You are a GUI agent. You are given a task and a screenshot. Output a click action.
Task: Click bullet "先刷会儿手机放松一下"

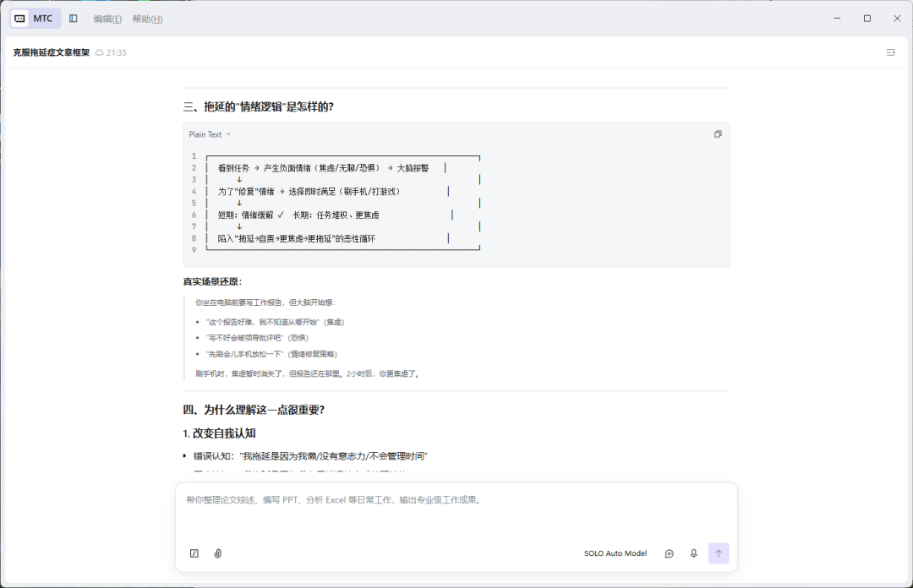[x=271, y=354]
